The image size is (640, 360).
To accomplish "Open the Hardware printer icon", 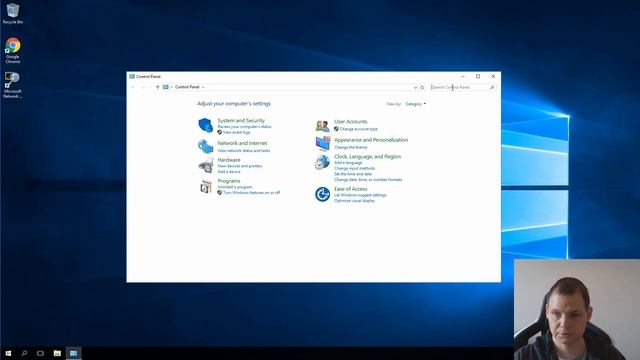I will pos(206,165).
